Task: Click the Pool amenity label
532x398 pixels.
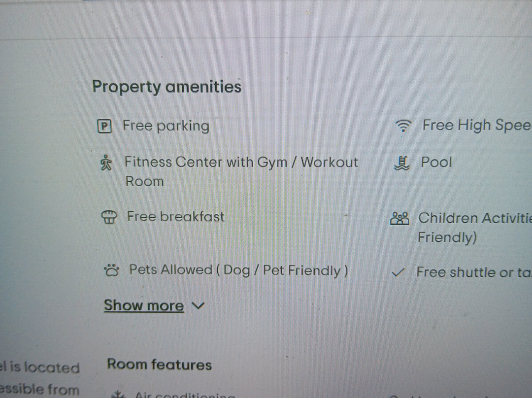Action: 436,163
